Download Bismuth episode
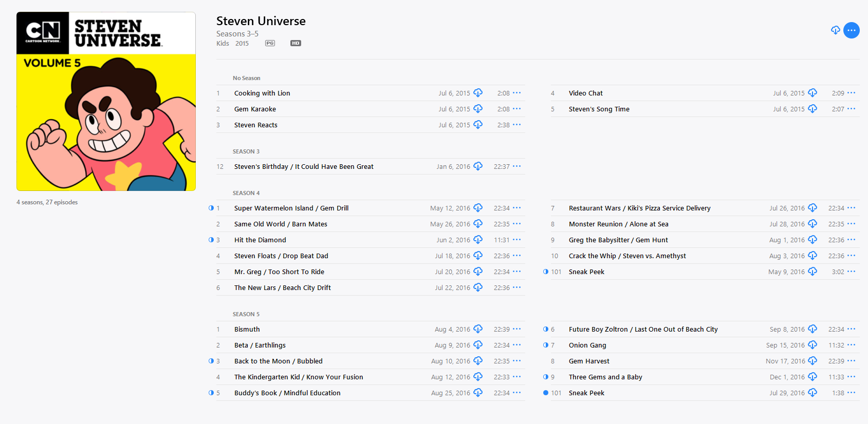 [x=478, y=329]
